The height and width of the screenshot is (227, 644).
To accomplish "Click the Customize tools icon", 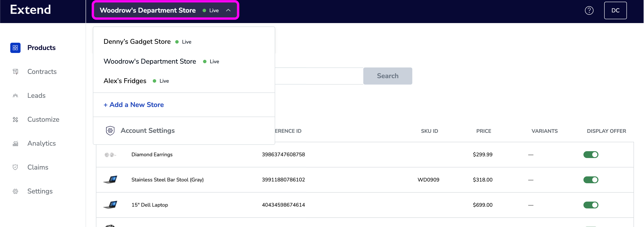I will 15,120.
